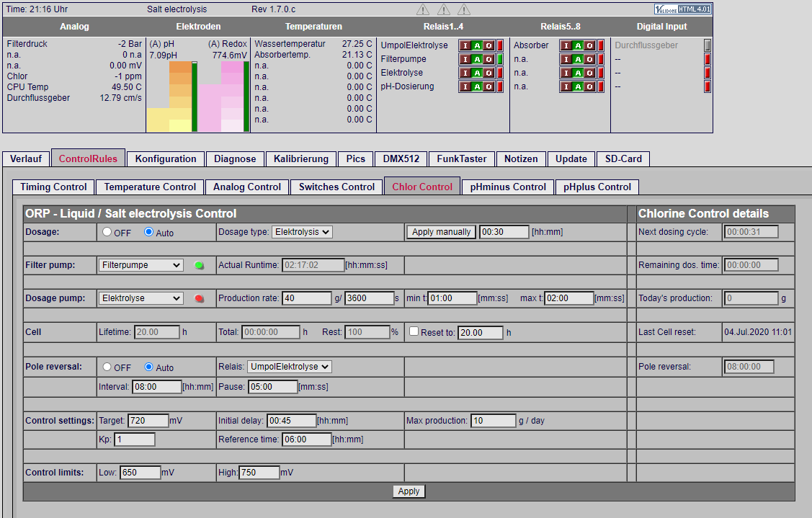Switch UmpolElektrolyse relay to O (off)

(488, 45)
